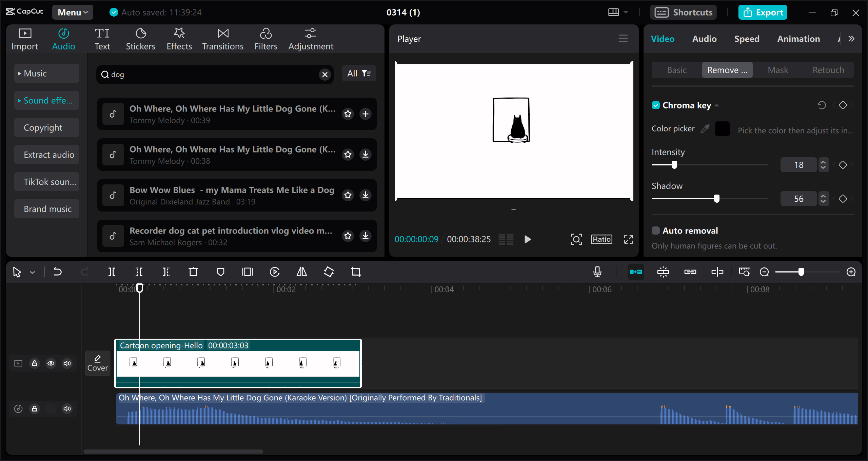Select the Basic sub-tab

tap(677, 70)
